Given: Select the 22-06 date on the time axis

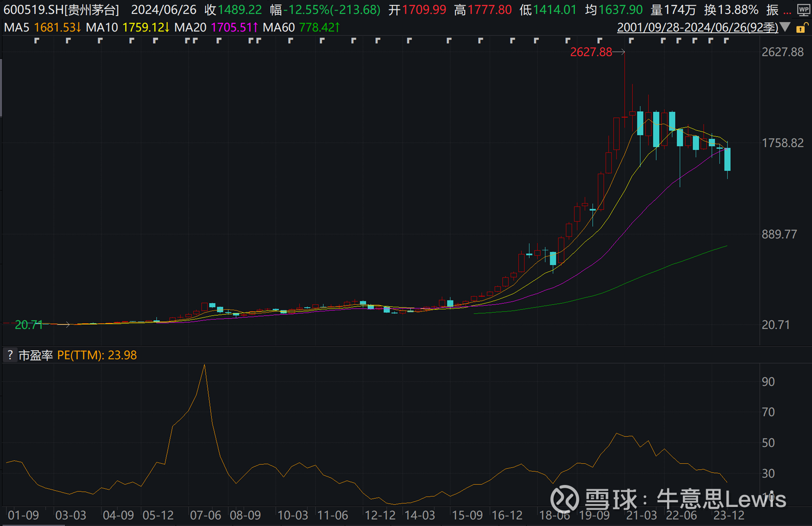Looking at the screenshot, I should (681, 516).
